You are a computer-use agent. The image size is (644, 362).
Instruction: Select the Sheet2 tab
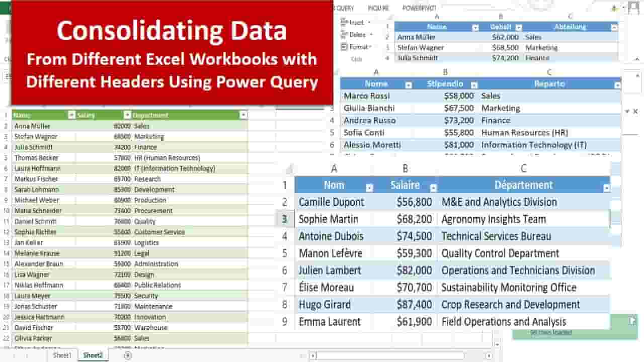point(93,355)
